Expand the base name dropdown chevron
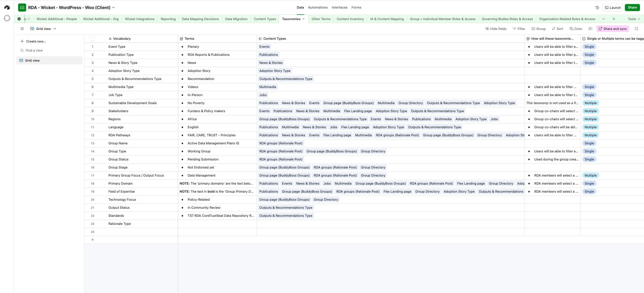The width and height of the screenshot is (644, 293). (113, 8)
